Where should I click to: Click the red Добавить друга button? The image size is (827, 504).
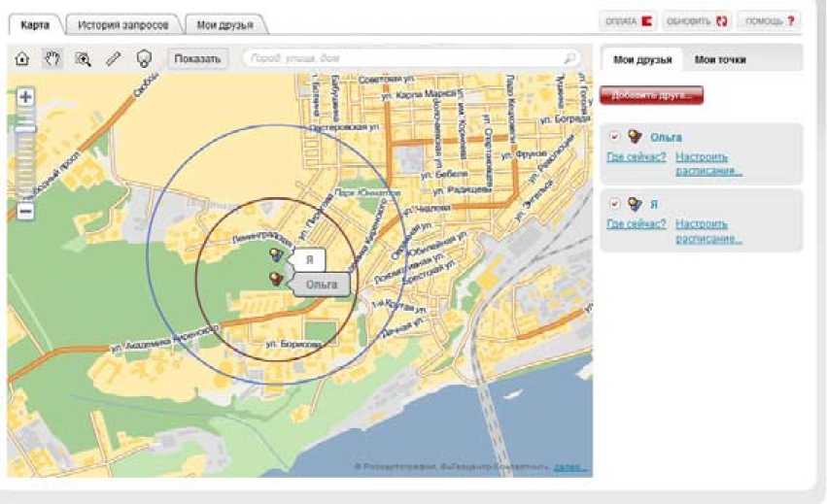point(651,95)
